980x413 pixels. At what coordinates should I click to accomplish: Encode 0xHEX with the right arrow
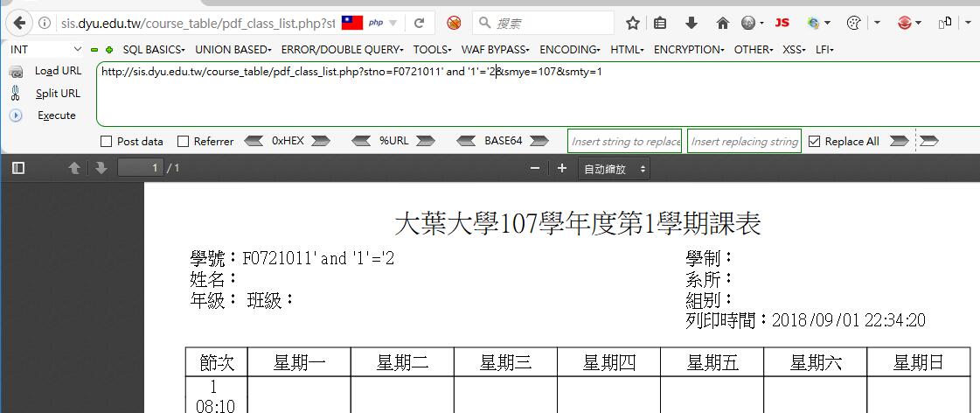321,142
